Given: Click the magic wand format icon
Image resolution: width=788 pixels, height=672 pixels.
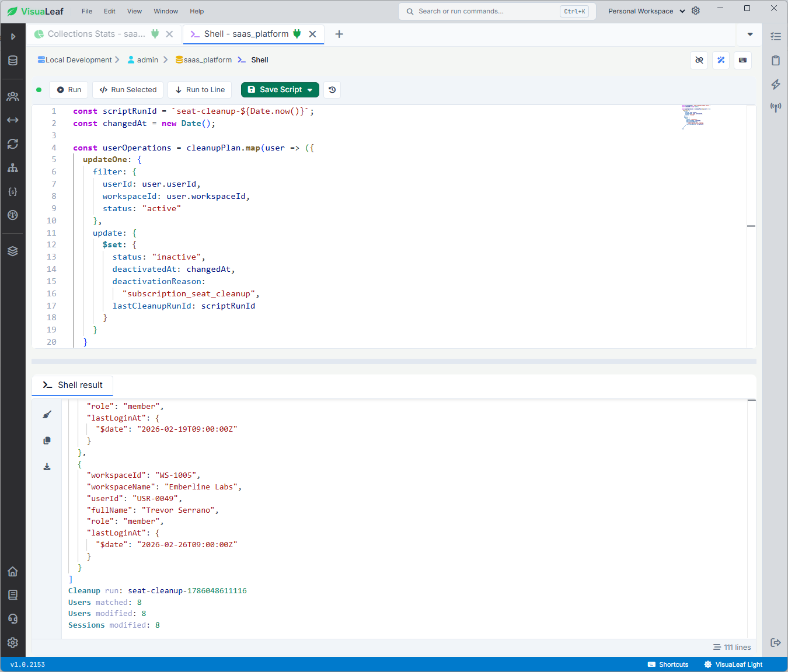Looking at the screenshot, I should click(x=721, y=60).
